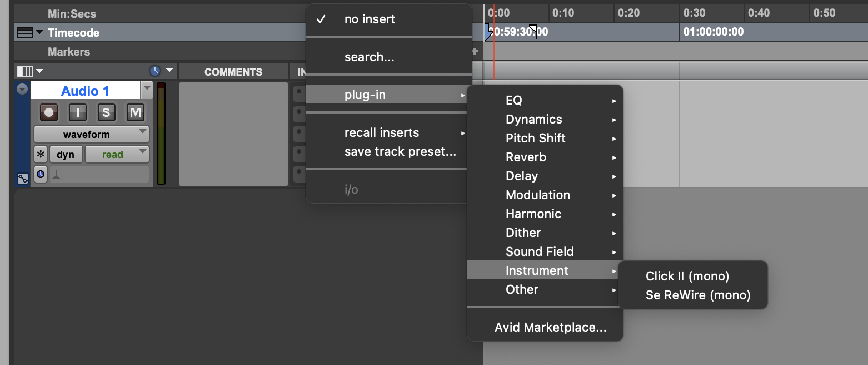Image resolution: width=868 pixels, height=365 pixels.
Task: Solo the Audio 1 track
Action: tap(106, 113)
